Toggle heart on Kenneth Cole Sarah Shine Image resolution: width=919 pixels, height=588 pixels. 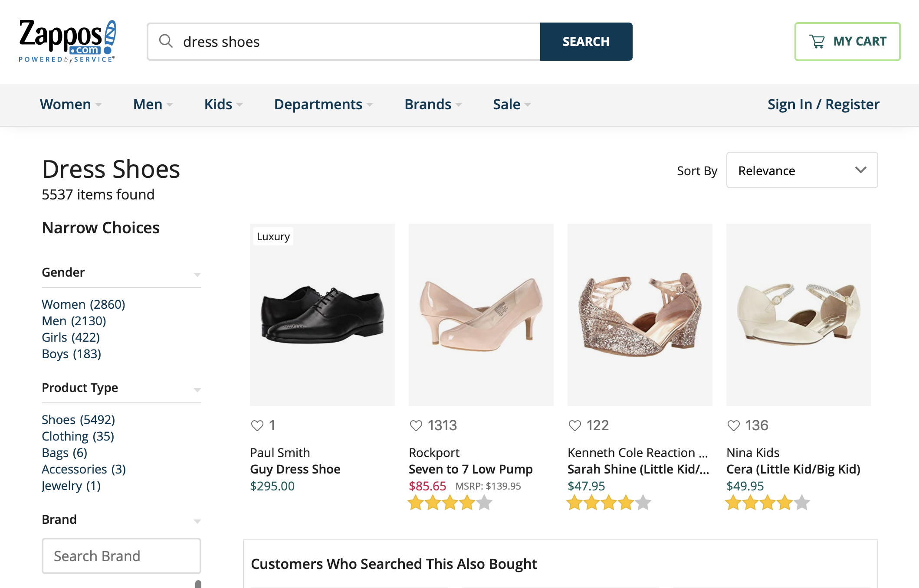coord(575,425)
